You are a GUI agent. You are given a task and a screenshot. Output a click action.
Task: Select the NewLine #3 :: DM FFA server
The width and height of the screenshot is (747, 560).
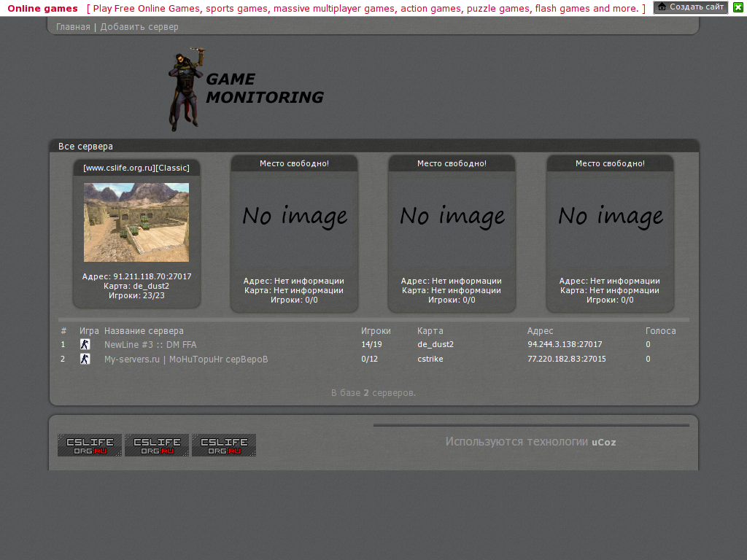tap(150, 344)
